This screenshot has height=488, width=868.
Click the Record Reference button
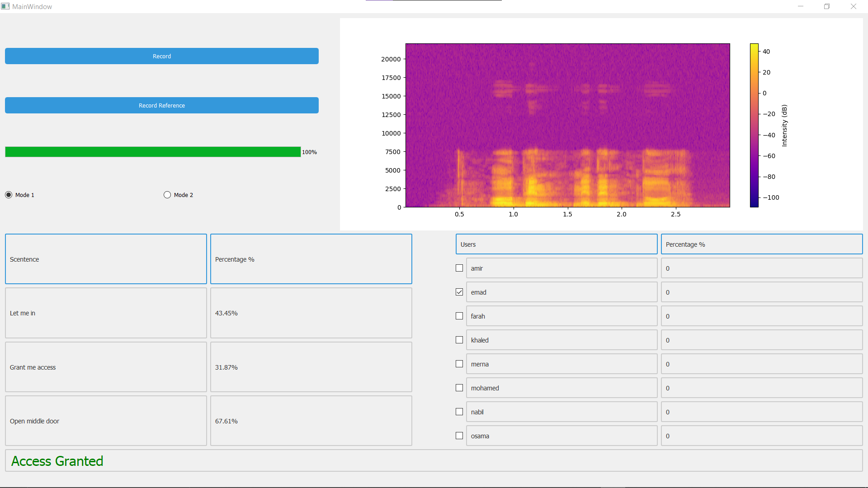pos(161,105)
